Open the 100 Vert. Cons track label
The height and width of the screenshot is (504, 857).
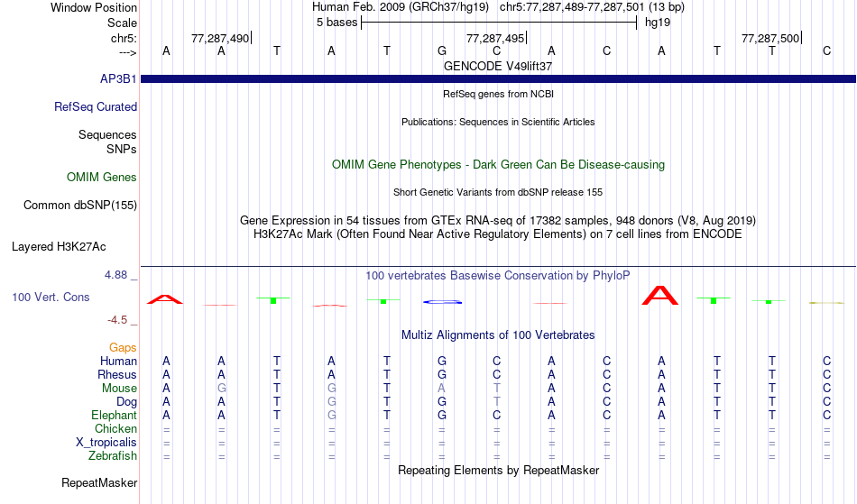point(51,297)
